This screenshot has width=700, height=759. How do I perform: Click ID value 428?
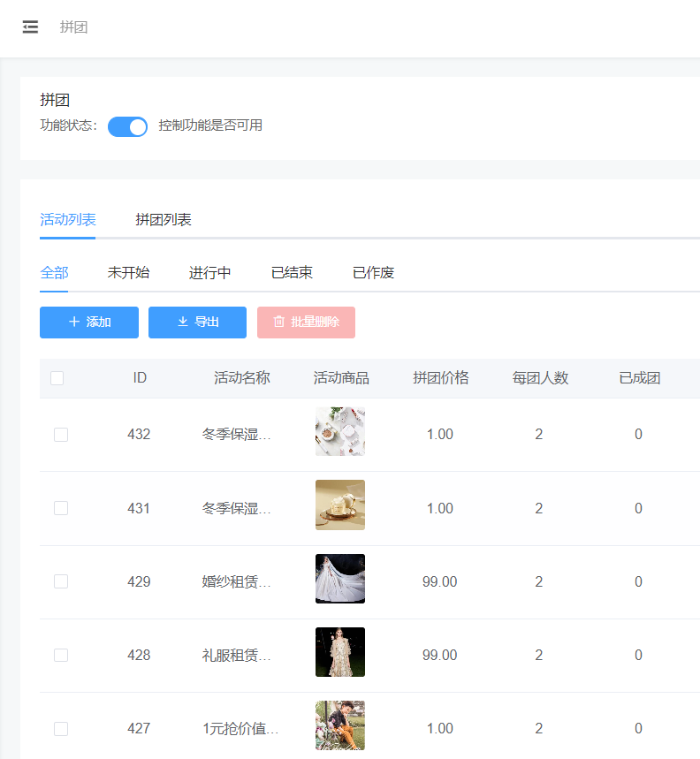point(139,655)
